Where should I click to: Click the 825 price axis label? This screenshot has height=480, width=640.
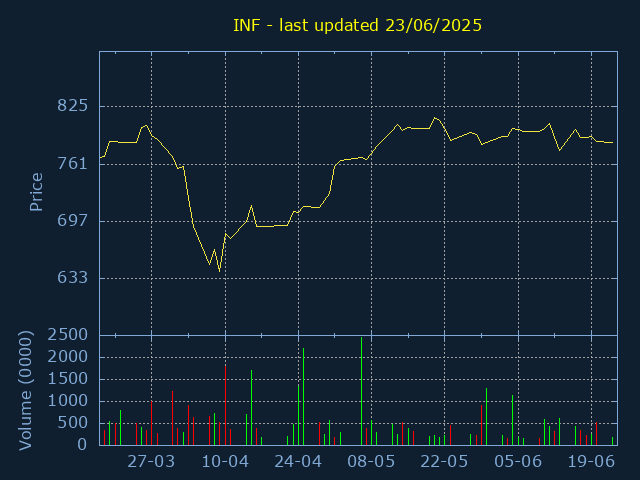pos(73,106)
